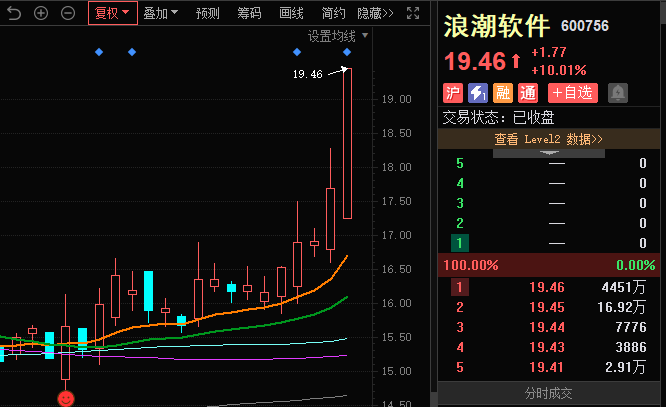
Task: Click the 分时成交 tab at bottom
Action: 549,393
